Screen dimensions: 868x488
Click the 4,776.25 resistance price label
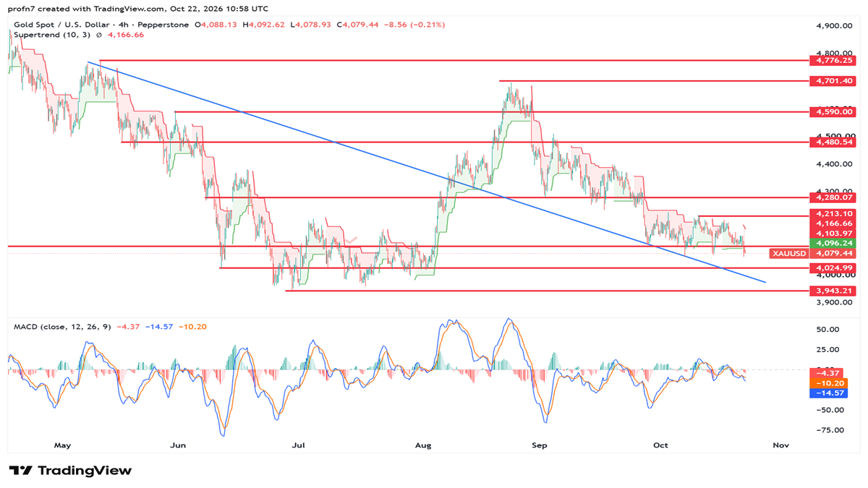click(x=835, y=61)
